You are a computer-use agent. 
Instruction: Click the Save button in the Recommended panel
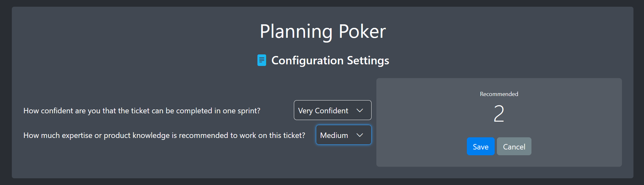point(480,146)
